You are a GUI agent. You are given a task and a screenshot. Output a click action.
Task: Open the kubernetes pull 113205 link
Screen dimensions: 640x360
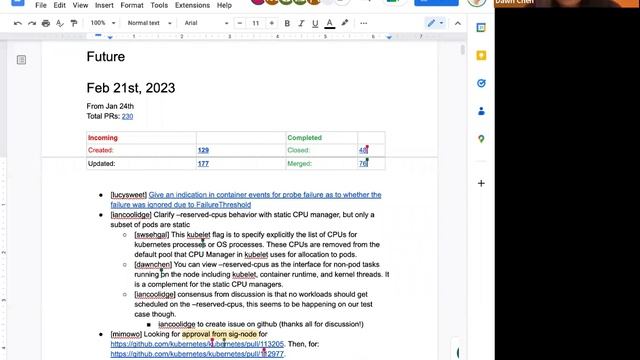(x=197, y=344)
